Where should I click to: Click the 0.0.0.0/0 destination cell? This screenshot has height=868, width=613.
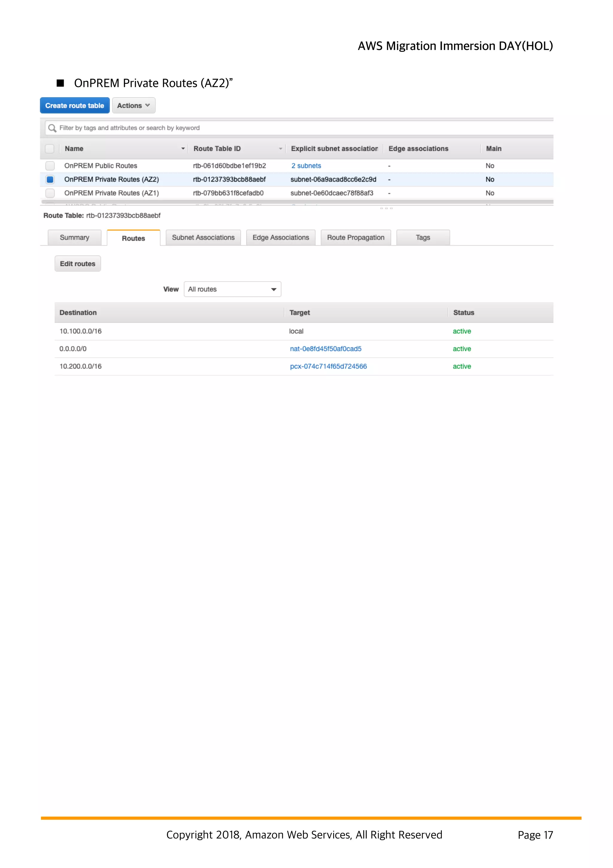73,349
